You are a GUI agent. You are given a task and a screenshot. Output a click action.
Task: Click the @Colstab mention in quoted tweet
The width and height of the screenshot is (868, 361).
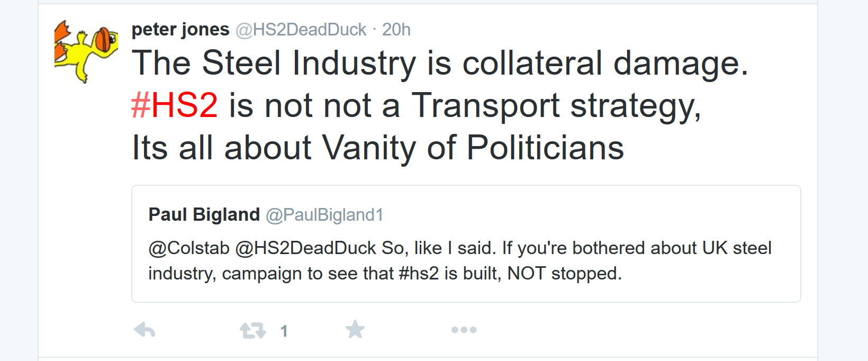pos(189,248)
